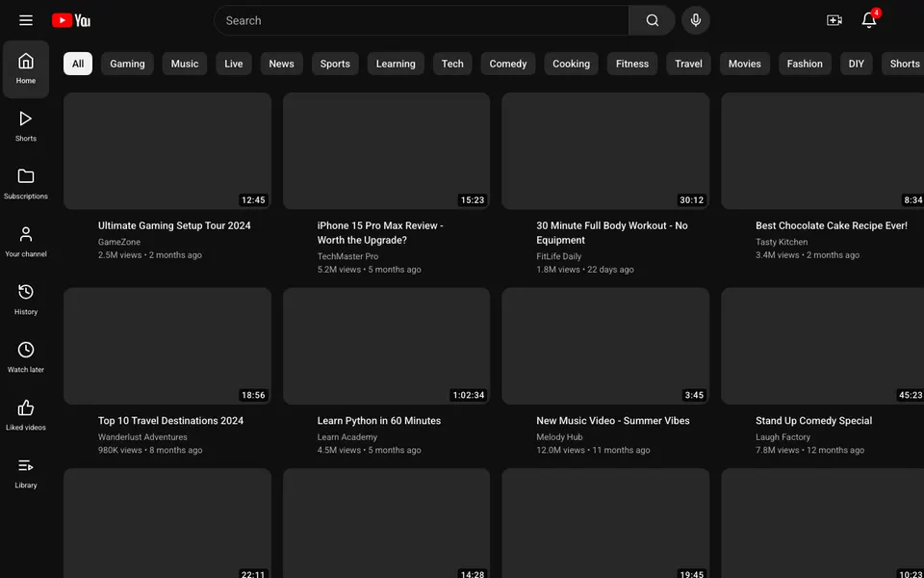Image resolution: width=924 pixels, height=578 pixels.
Task: Select the Travel filter chip
Action: click(x=689, y=64)
